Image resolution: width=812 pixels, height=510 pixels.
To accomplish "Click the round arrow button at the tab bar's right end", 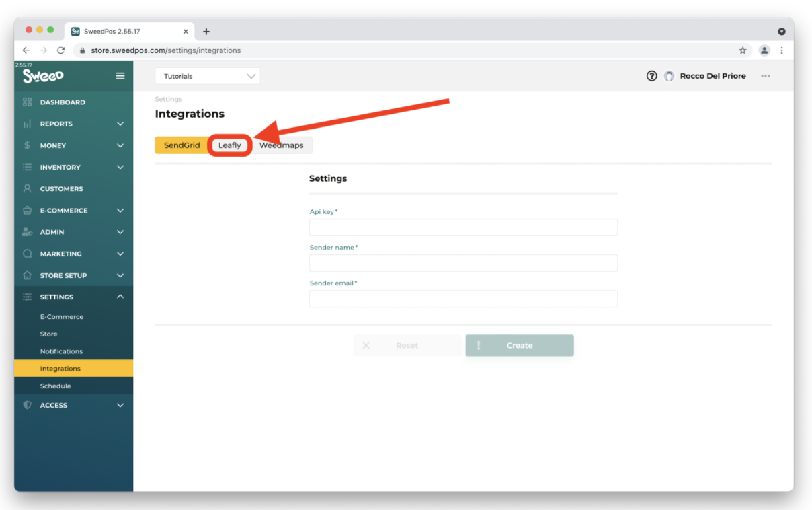I will 782,31.
